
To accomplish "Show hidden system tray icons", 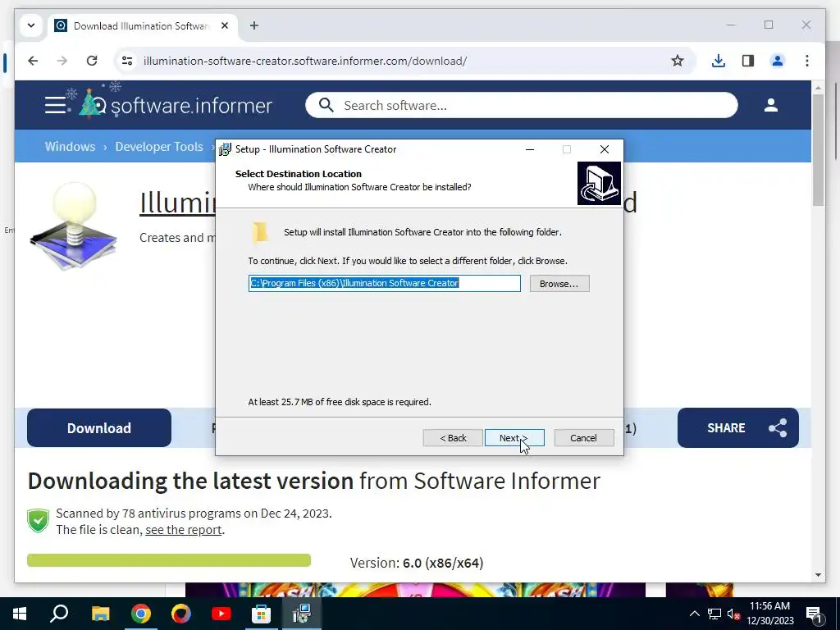I will point(694,614).
